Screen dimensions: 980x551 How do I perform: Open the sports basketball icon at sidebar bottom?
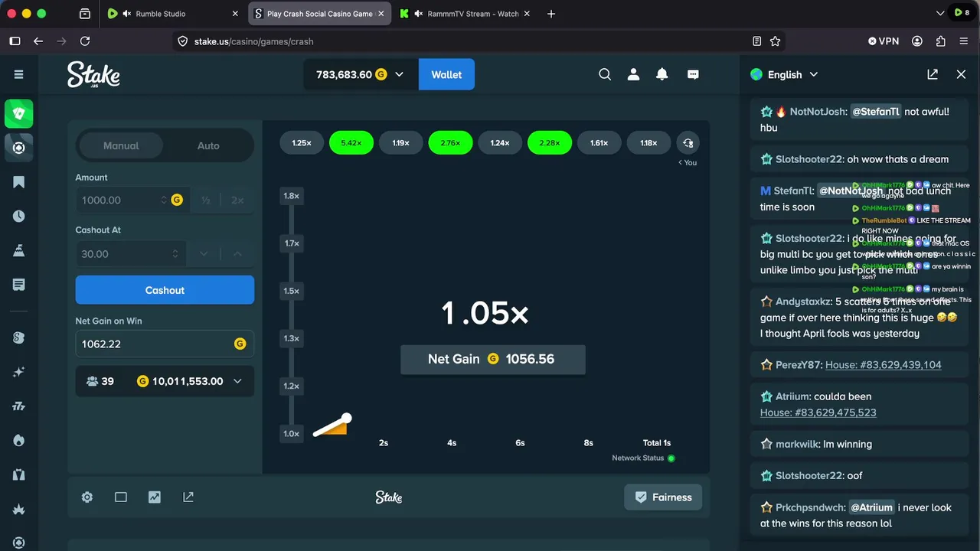tap(19, 543)
